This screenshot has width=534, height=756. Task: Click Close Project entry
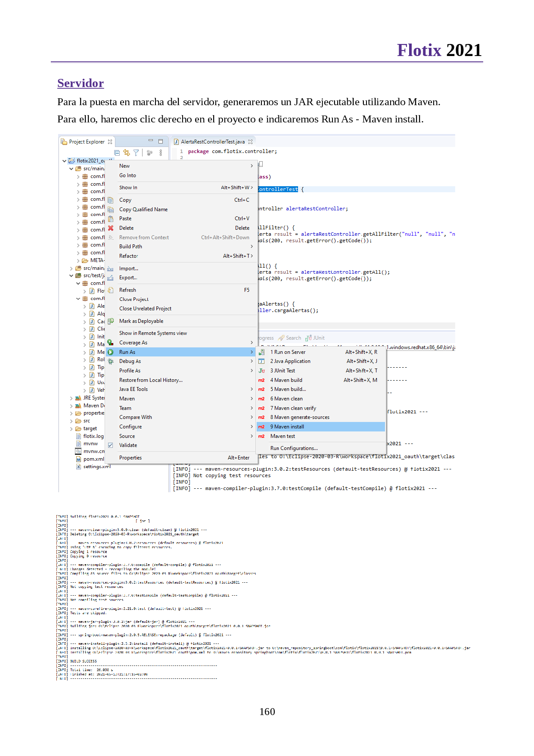182,299
